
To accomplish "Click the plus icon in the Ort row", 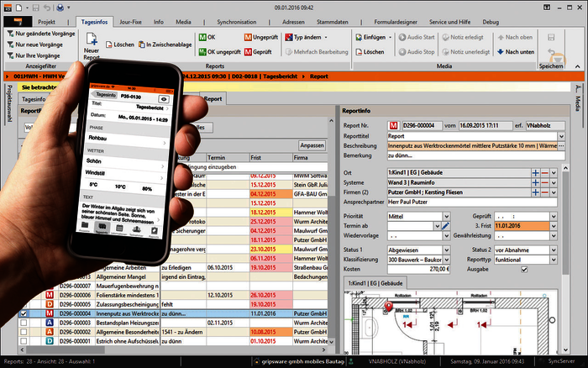I will [536, 173].
